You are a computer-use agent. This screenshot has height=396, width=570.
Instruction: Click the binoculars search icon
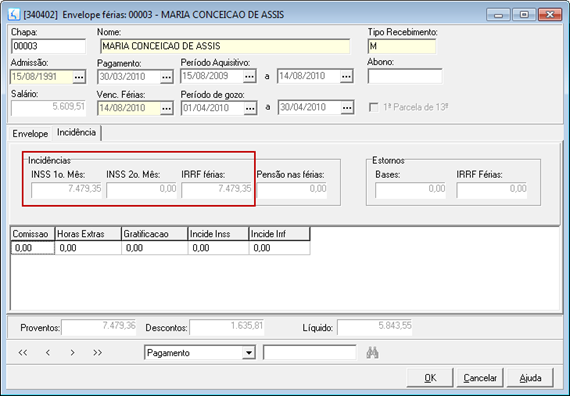pos(372,353)
